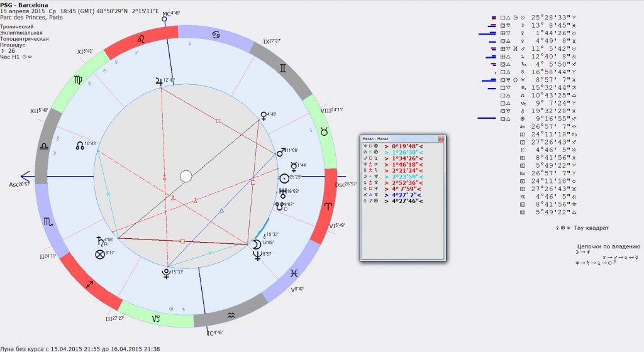
Task: Click Part of Fortune position 9°16'55"
Action: pyautogui.click(x=553, y=119)
